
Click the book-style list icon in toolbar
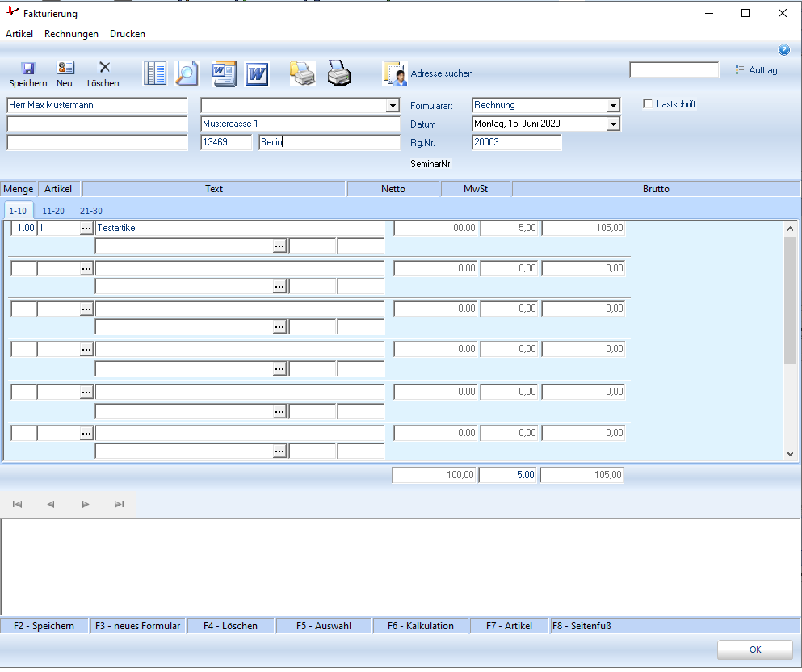tap(154, 73)
